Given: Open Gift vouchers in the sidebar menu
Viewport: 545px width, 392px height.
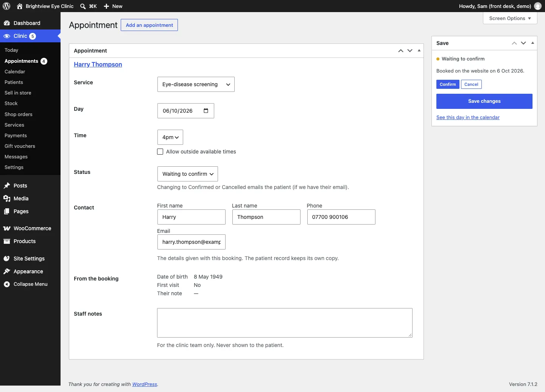Looking at the screenshot, I should pos(20,146).
